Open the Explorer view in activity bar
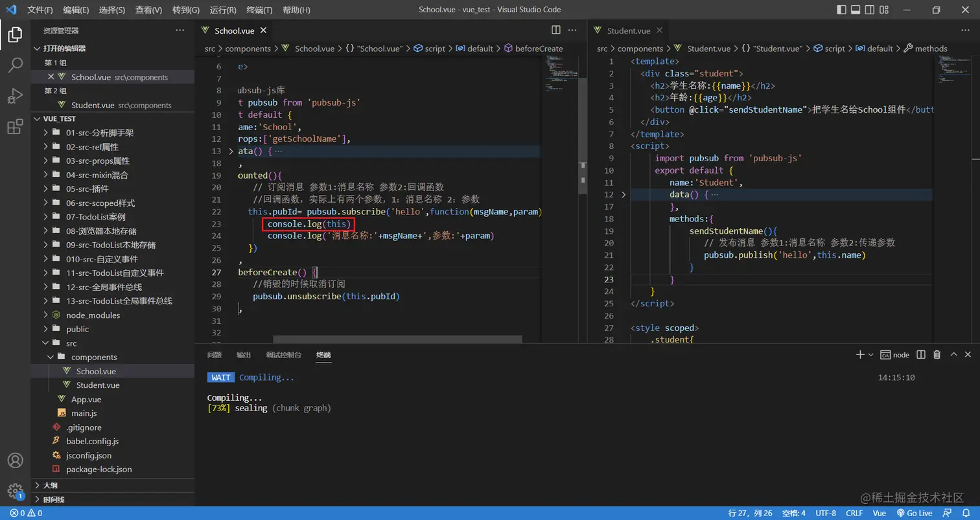The width and height of the screenshot is (980, 520). [15, 35]
